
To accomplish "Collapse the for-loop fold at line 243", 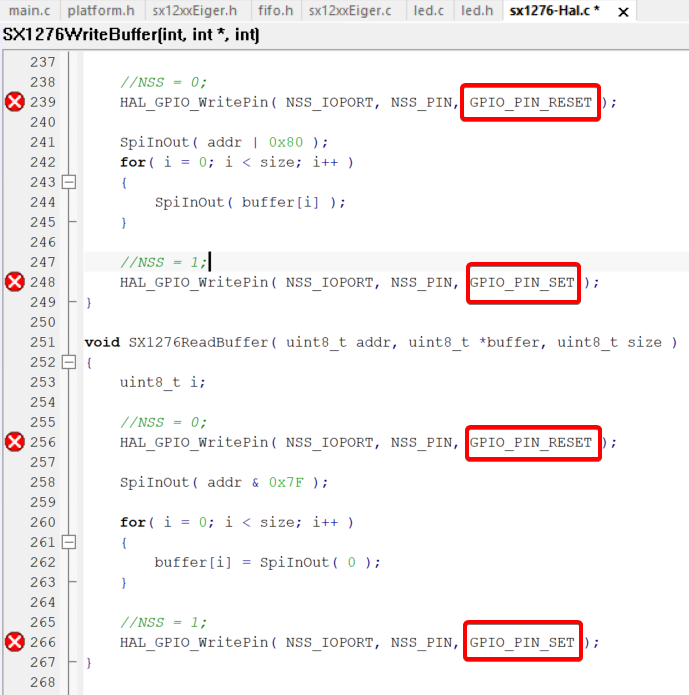I will [x=69, y=182].
